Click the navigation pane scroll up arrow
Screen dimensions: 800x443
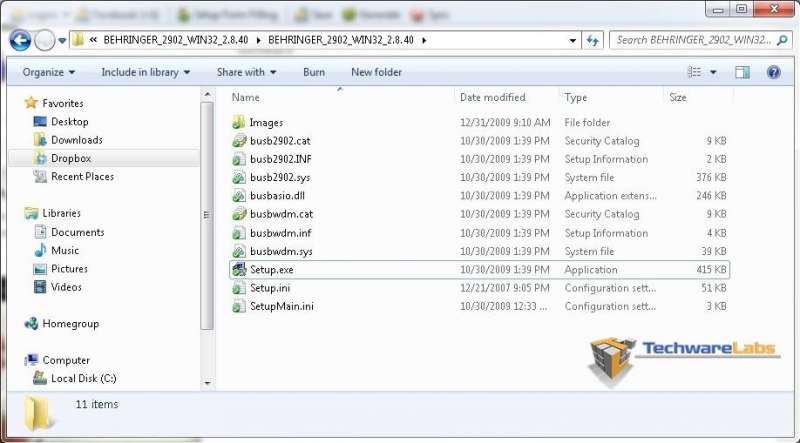tap(207, 94)
